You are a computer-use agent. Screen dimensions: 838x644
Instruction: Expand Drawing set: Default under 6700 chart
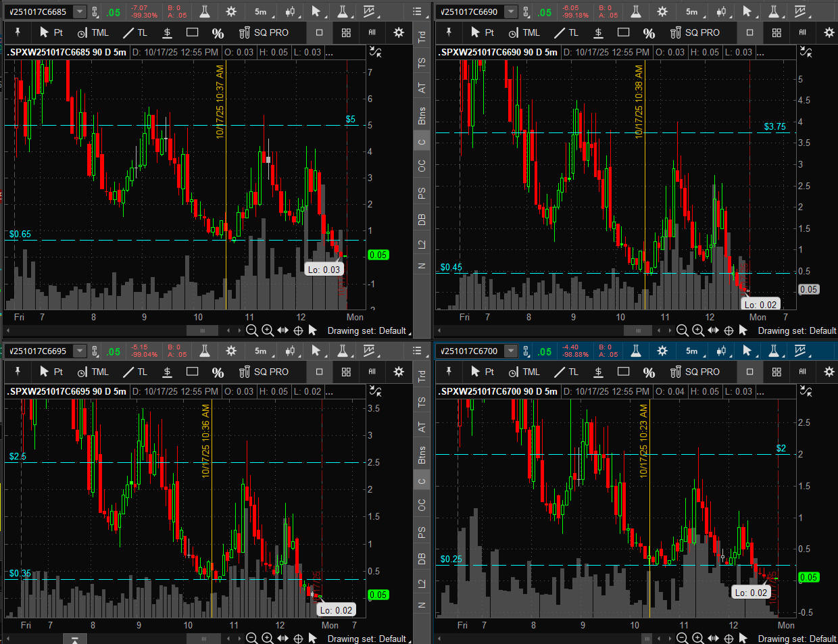coord(797,639)
